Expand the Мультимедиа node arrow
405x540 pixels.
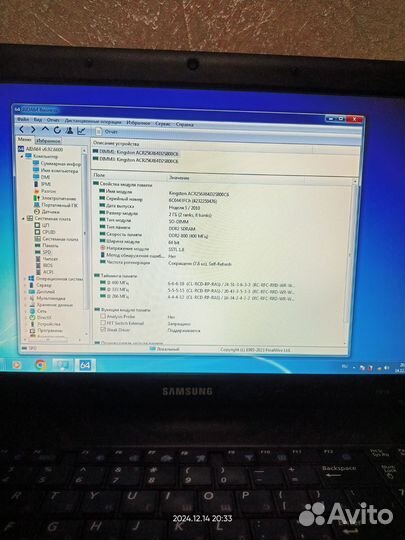coord(25,298)
